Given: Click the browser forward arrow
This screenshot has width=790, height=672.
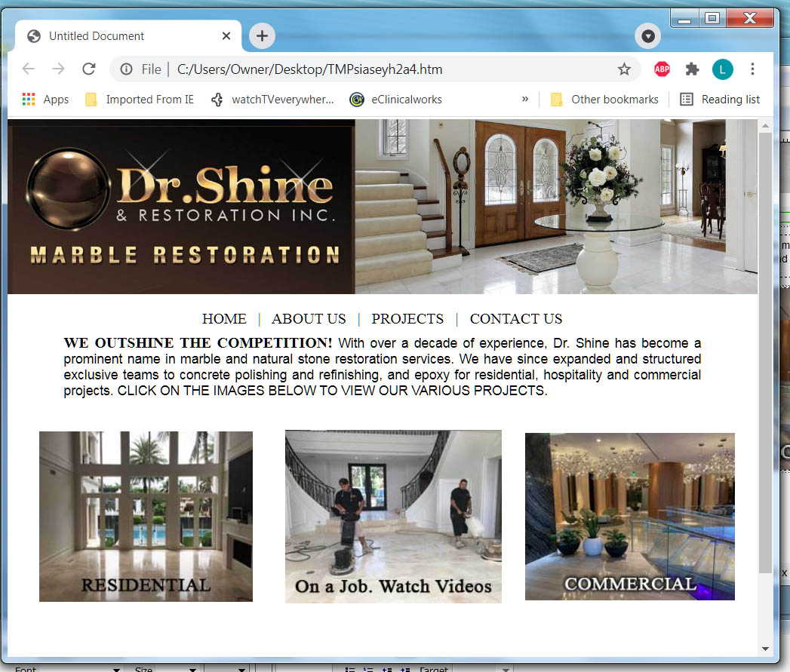Looking at the screenshot, I should click(58, 69).
